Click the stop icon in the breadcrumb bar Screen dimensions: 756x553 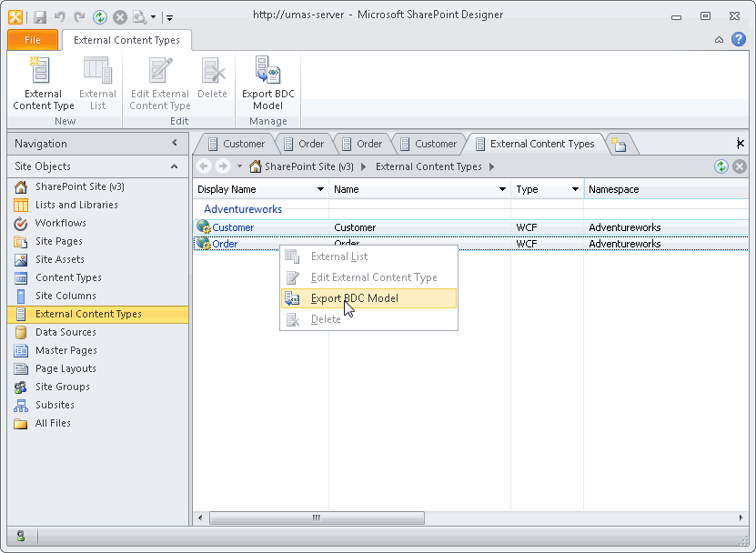pos(740,166)
